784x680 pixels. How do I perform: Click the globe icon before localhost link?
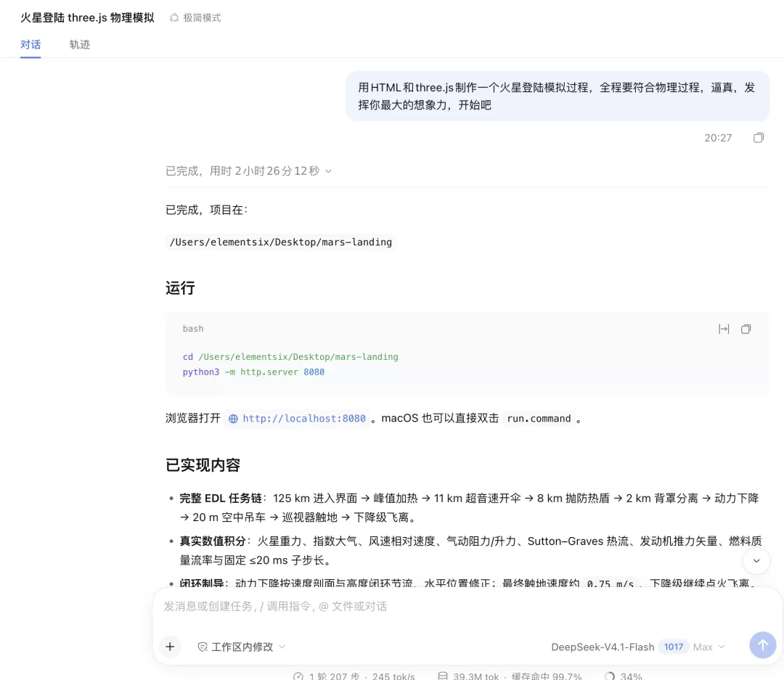click(x=233, y=419)
